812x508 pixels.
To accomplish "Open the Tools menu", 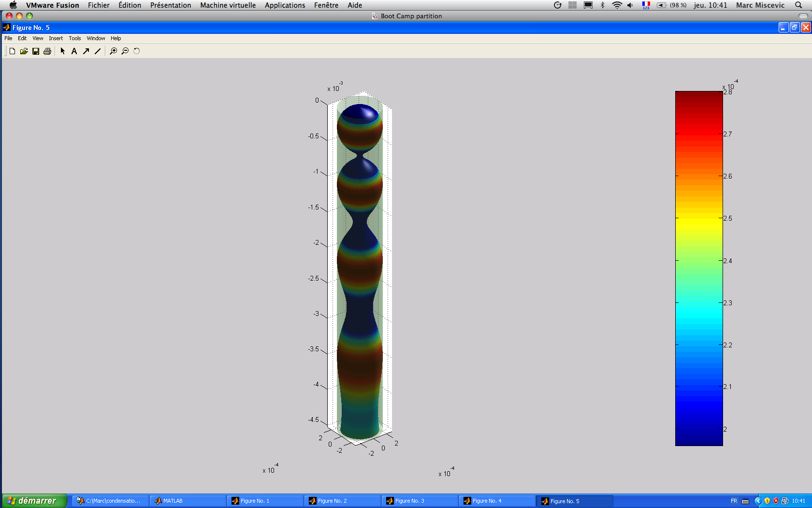I will click(x=74, y=38).
